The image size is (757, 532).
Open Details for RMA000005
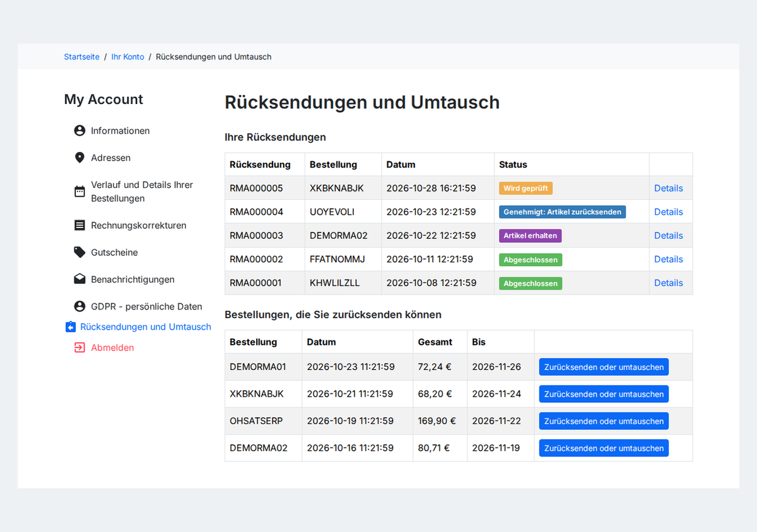(x=669, y=188)
